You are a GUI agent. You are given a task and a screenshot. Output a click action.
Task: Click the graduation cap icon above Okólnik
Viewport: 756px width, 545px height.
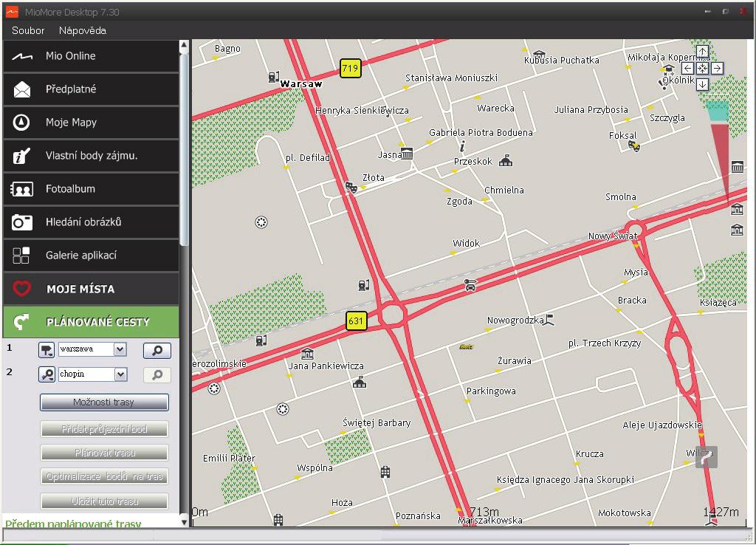668,69
